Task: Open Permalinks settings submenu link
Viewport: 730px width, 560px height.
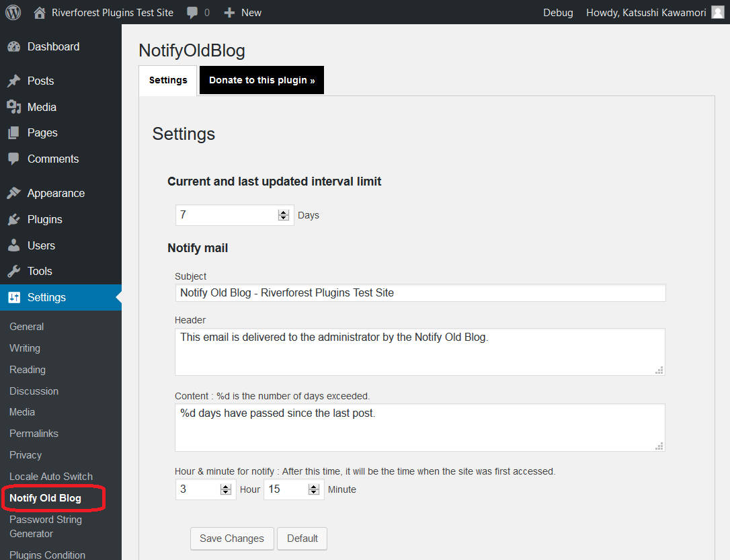Action: click(x=34, y=434)
